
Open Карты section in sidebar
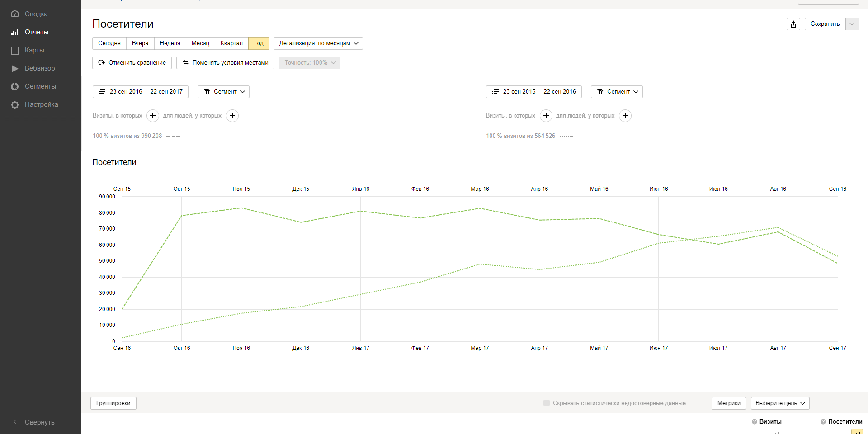15,50
